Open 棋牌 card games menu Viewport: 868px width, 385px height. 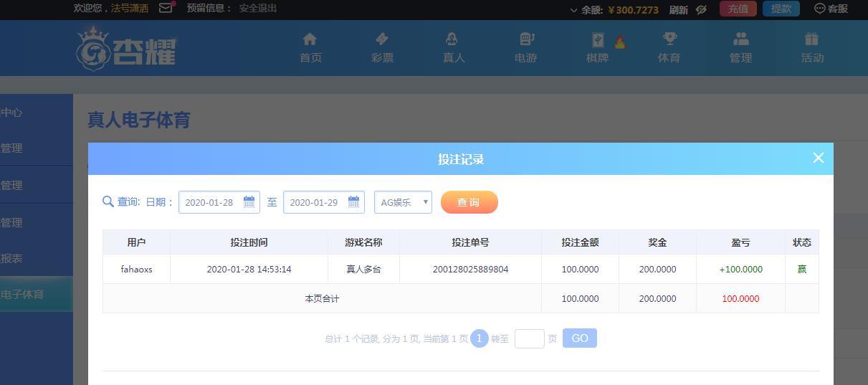tap(597, 48)
